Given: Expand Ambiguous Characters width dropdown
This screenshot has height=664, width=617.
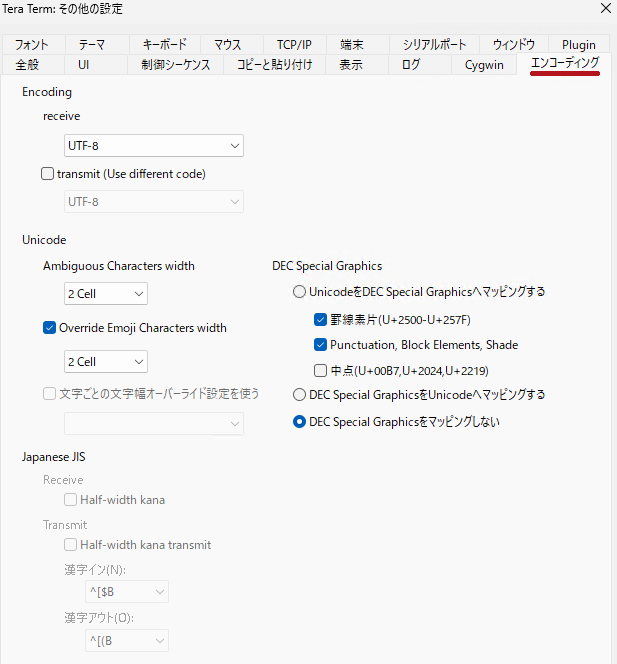Looking at the screenshot, I should coord(106,294).
